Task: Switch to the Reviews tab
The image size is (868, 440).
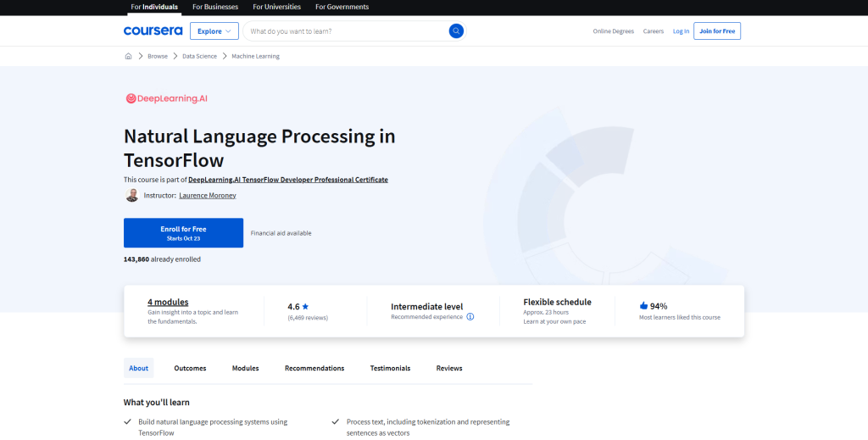Action: pos(449,368)
